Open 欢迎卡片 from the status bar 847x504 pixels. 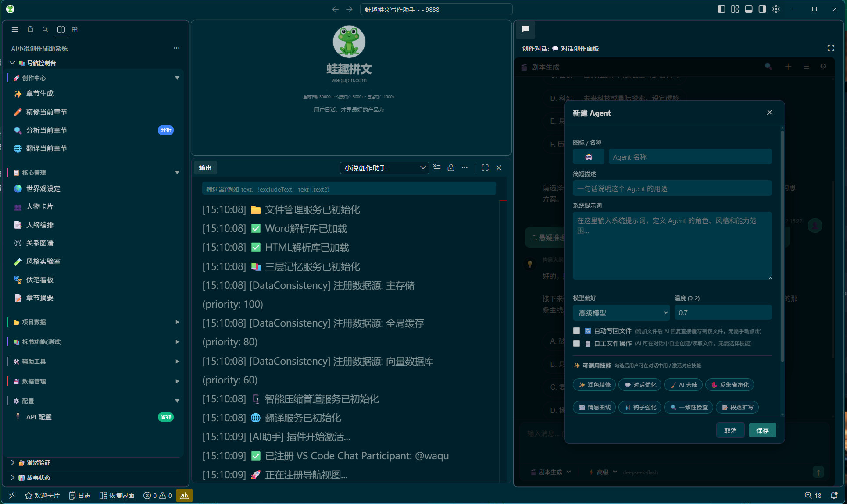click(42, 495)
